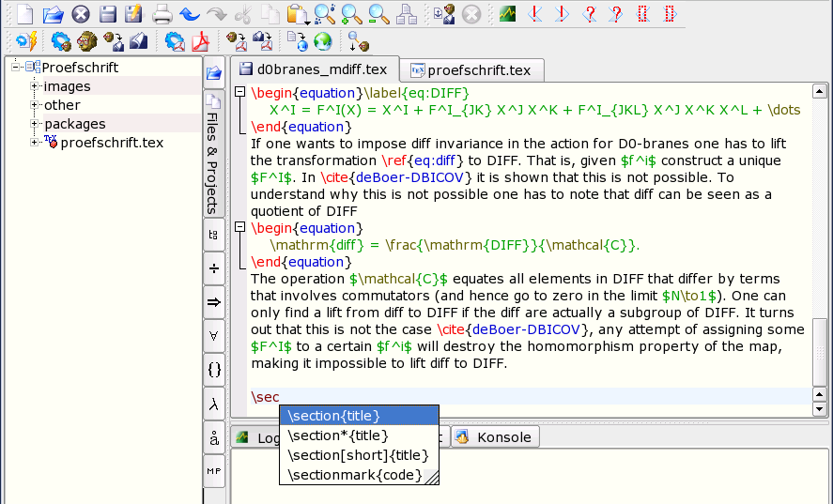This screenshot has width=833, height=504.
Task: Expand the other folder in project tree
Action: (34, 104)
